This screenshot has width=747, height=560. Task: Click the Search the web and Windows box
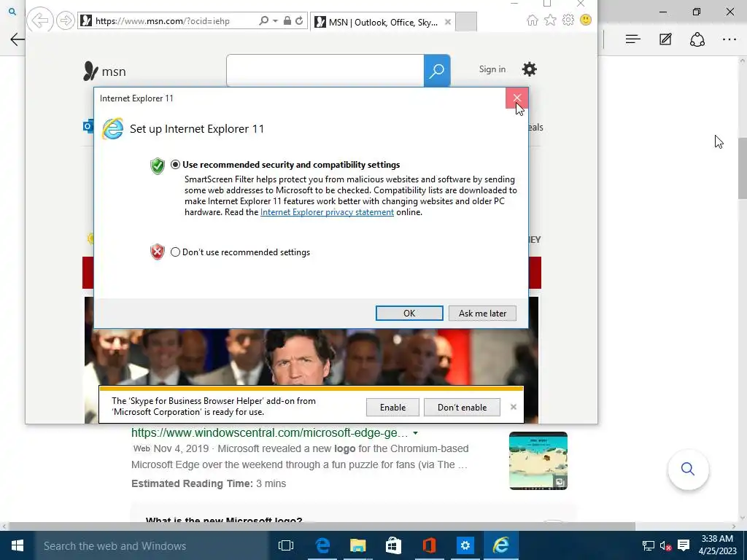coord(152,545)
